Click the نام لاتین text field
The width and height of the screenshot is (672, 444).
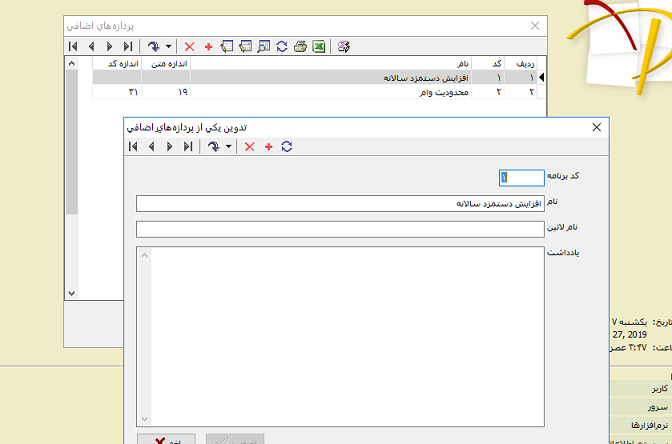click(340, 229)
